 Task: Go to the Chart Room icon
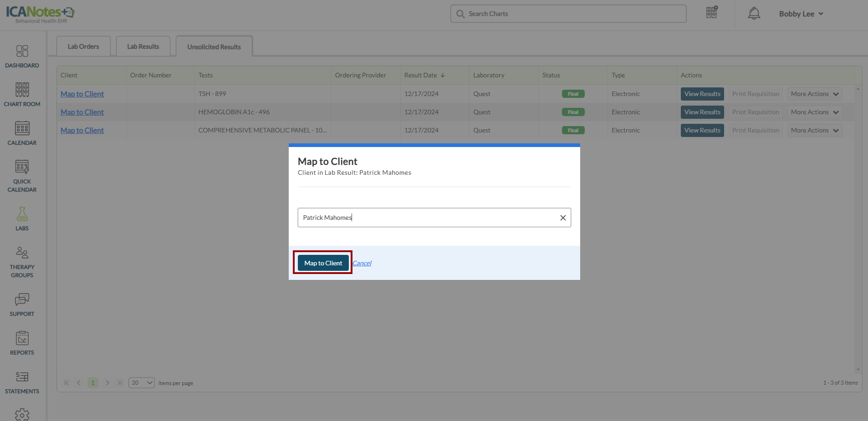tap(22, 90)
